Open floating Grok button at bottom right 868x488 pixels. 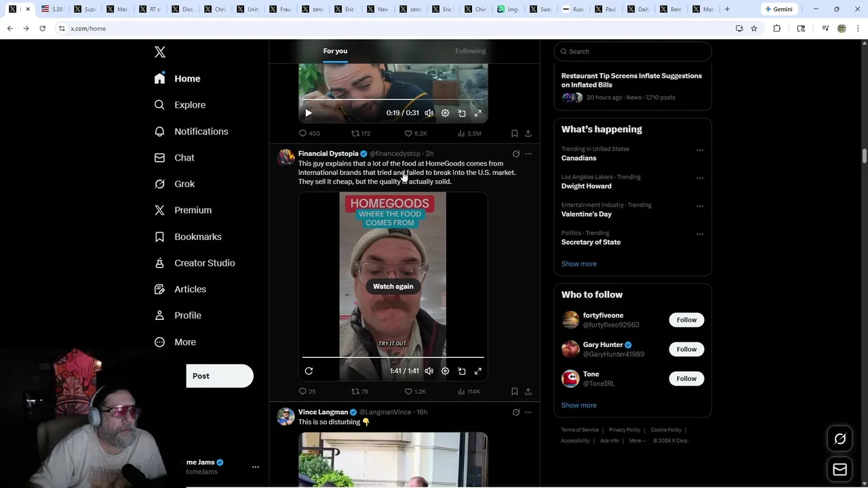click(x=840, y=439)
